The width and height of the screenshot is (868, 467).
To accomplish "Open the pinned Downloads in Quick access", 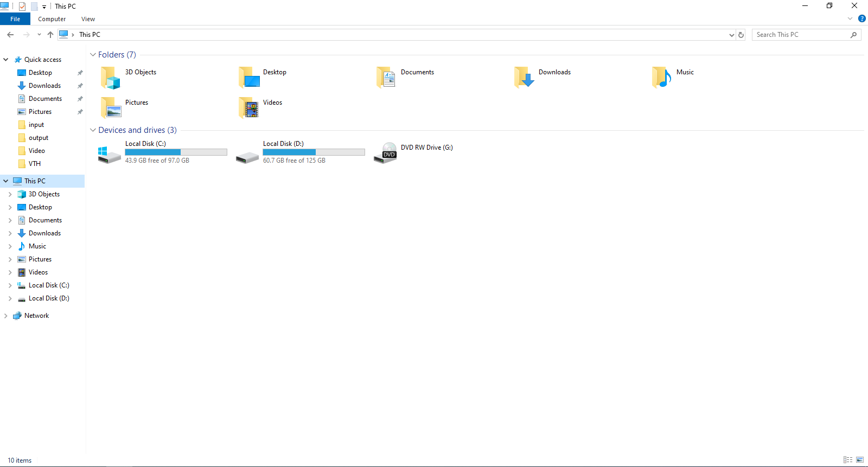I will pyautogui.click(x=44, y=86).
